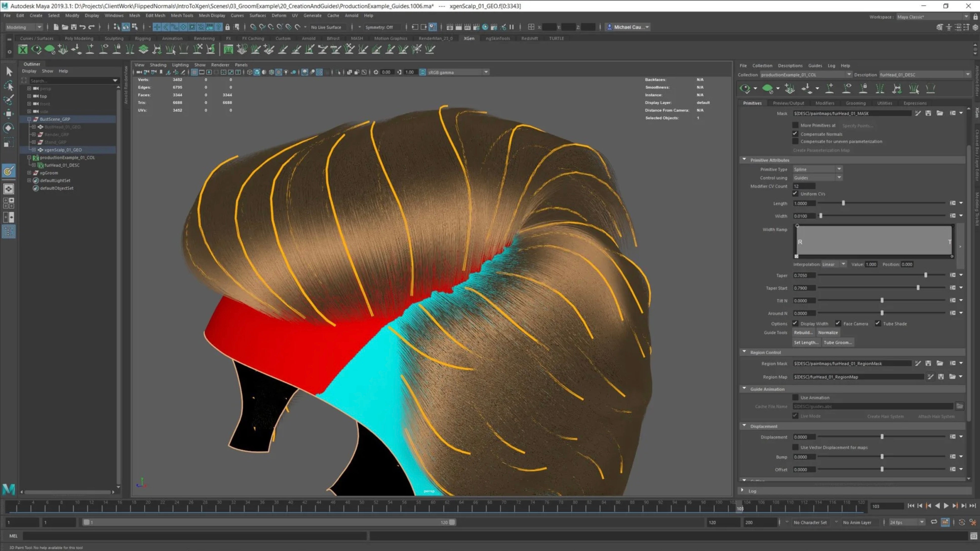This screenshot has width=980, height=551.
Task: Open the Arnold shelf tab
Action: coord(308,38)
